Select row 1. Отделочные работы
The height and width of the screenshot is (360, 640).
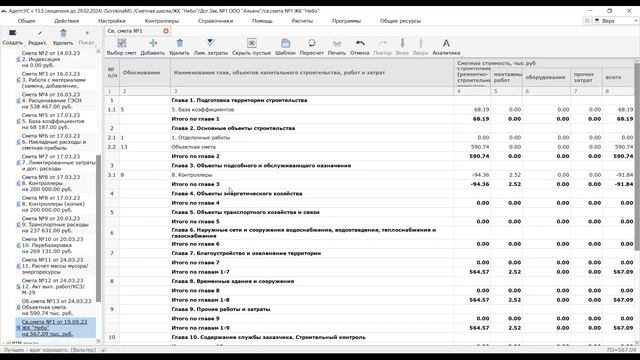pos(369,138)
